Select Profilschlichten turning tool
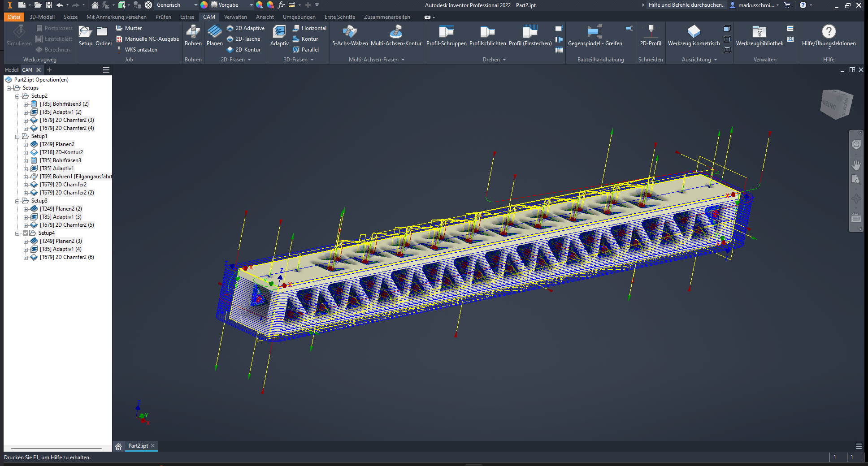868x466 pixels. coord(487,36)
